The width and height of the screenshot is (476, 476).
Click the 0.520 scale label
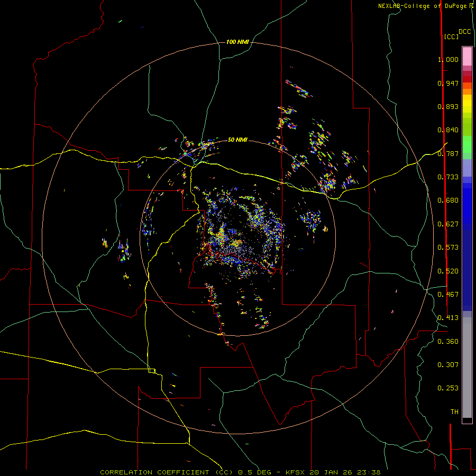[x=448, y=271]
